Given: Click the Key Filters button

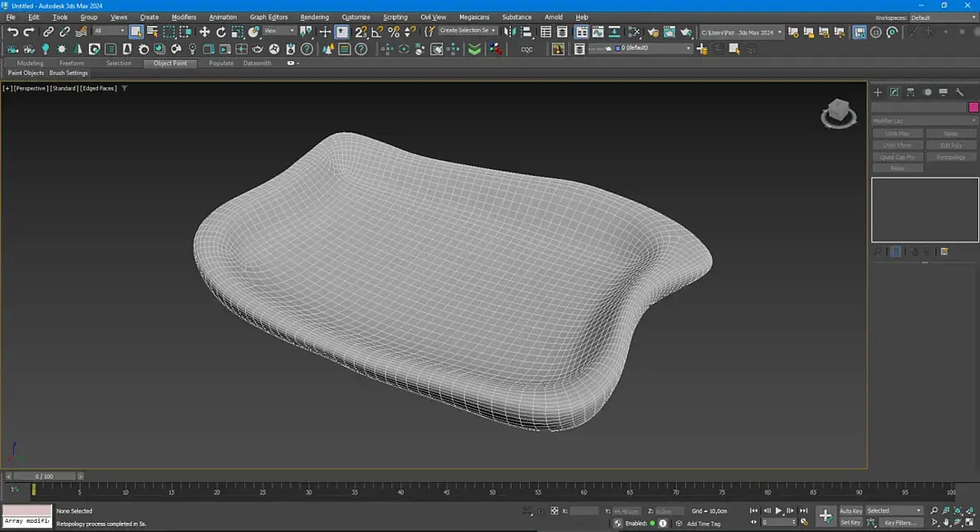Looking at the screenshot, I should click(900, 523).
